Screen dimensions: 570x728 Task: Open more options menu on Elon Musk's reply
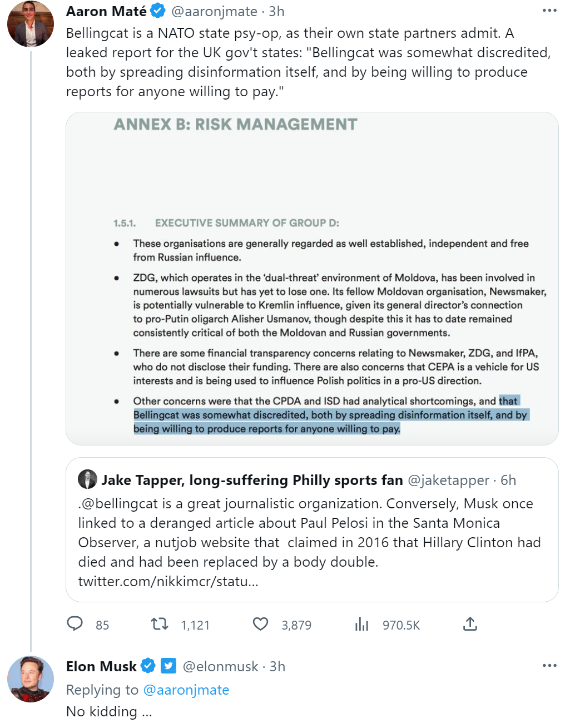[x=549, y=666]
